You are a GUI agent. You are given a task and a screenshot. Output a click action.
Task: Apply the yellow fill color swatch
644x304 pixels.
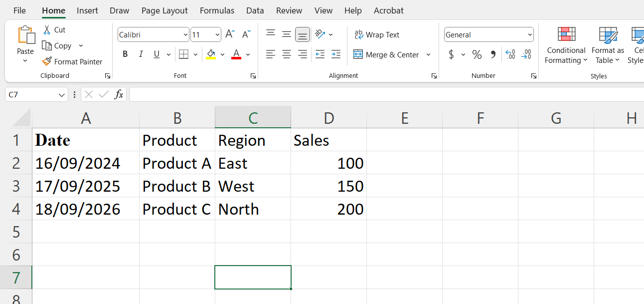[x=211, y=54]
